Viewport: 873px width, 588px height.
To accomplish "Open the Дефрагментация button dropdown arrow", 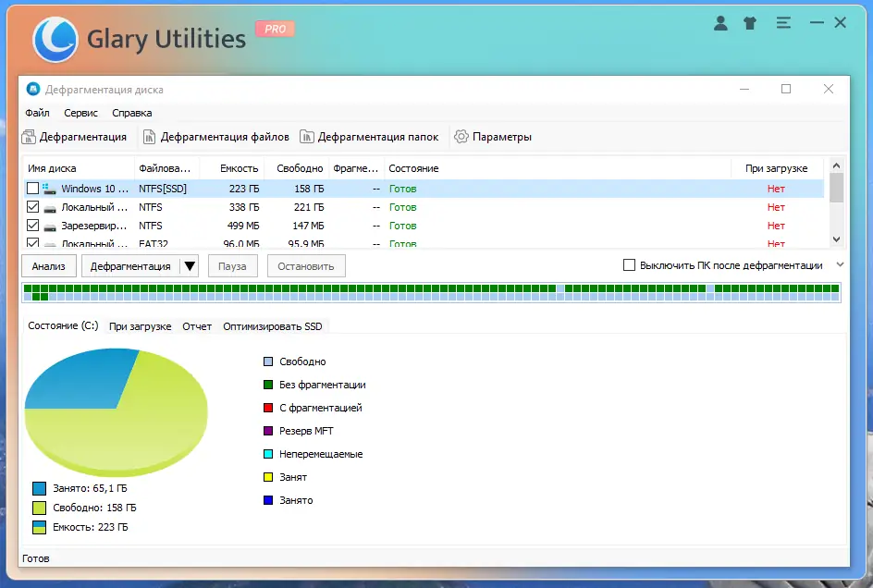I will [x=190, y=266].
